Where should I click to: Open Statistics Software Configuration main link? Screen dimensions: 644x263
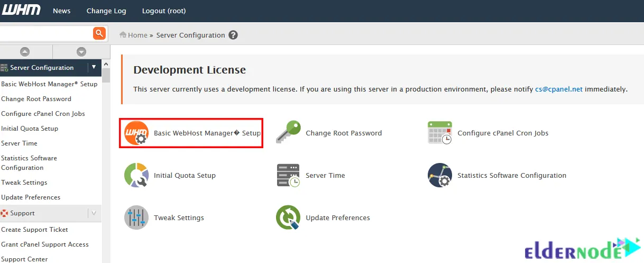pyautogui.click(x=512, y=175)
